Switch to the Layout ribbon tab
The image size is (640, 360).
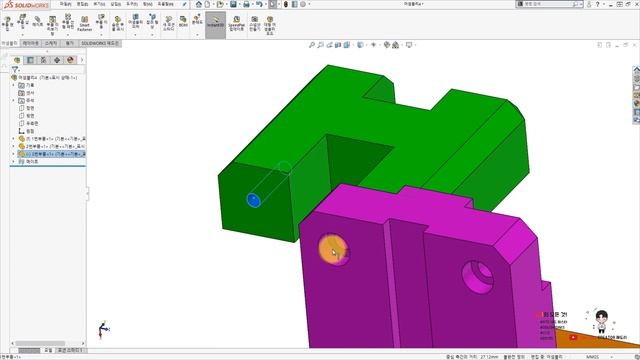pyautogui.click(x=31, y=43)
